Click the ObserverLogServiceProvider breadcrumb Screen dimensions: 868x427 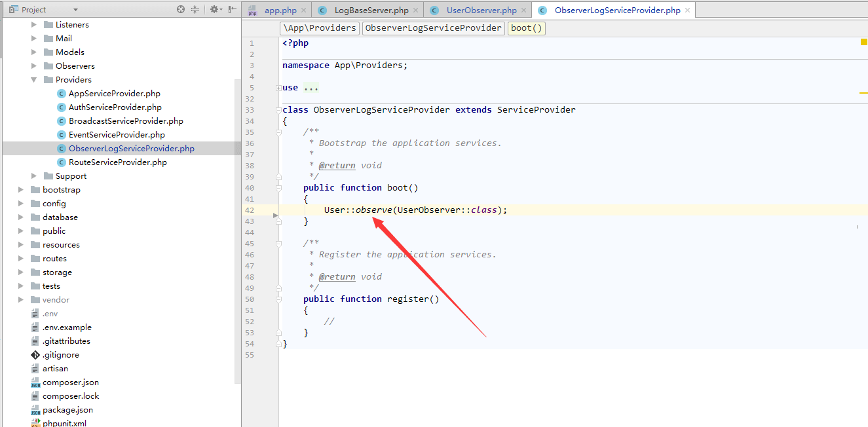tap(434, 28)
